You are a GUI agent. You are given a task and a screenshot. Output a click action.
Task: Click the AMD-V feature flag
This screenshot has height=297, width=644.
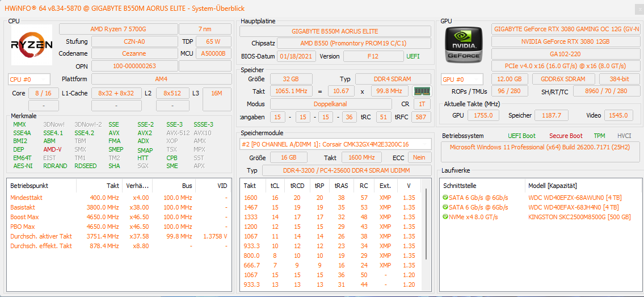[52, 149]
